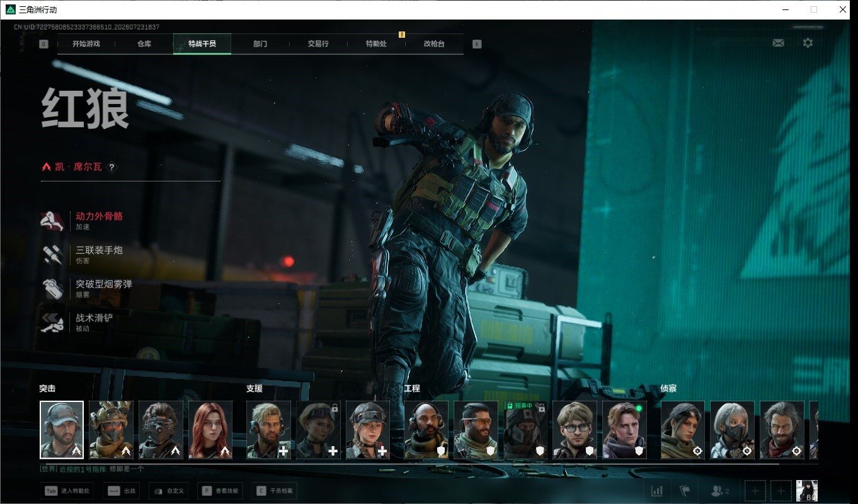The height and width of the screenshot is (504, 858).
Task: Open the settings gear icon
Action: point(808,43)
